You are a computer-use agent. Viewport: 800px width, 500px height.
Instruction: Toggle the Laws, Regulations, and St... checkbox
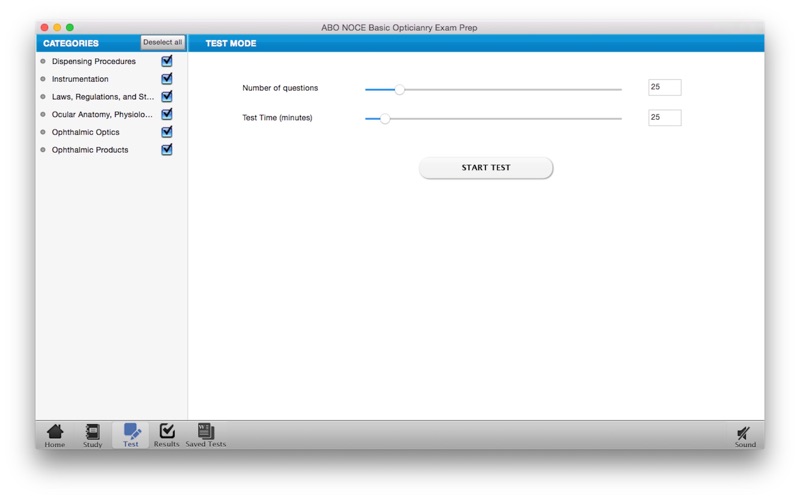(x=167, y=96)
